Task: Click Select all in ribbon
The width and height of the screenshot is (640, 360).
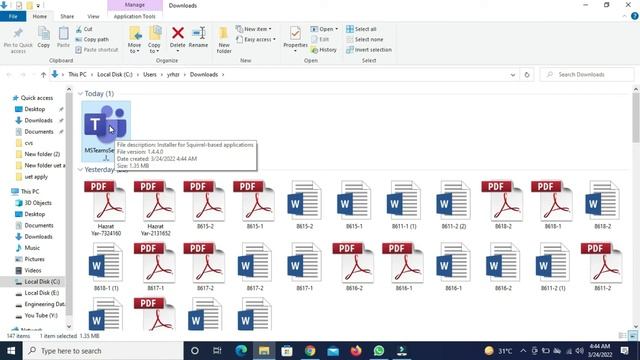Action: coord(361,29)
